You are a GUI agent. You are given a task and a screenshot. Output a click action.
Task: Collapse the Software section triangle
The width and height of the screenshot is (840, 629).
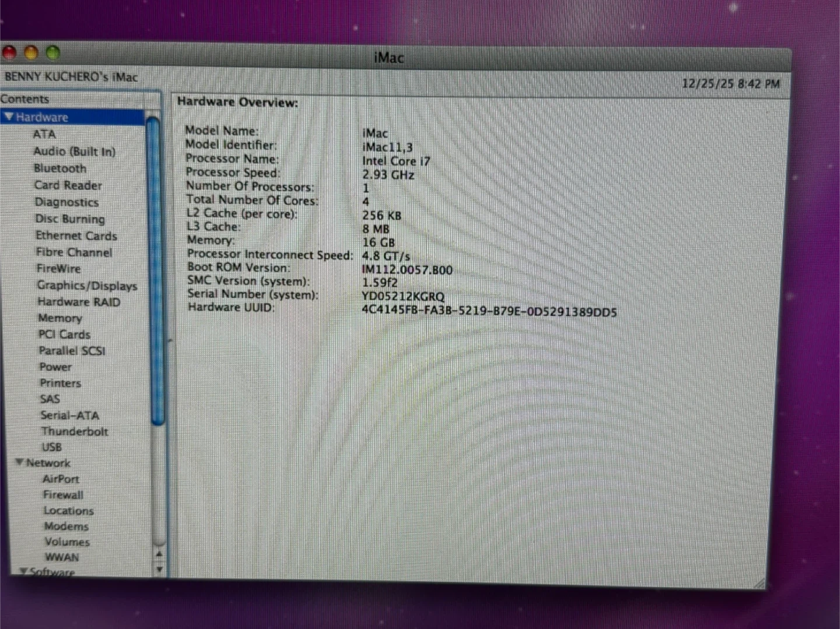pos(23,571)
